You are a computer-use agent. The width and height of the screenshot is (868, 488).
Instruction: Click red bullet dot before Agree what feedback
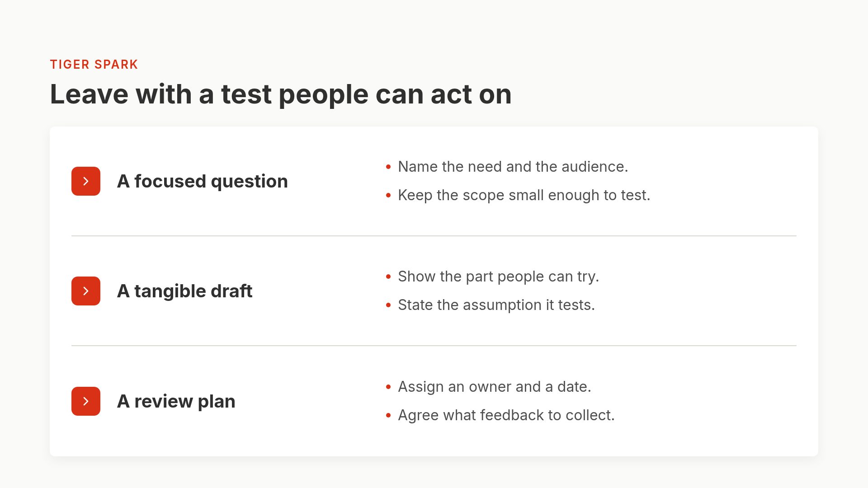(x=388, y=416)
